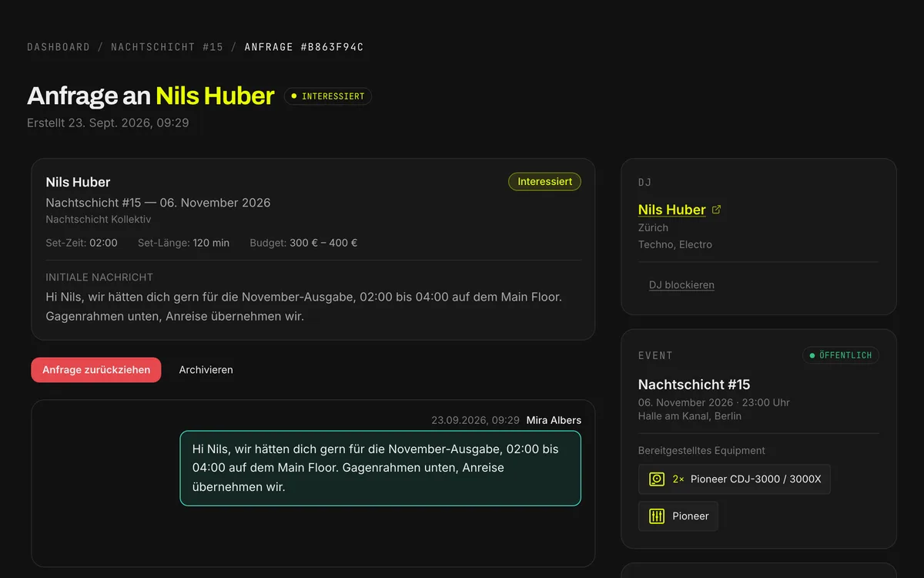Click Zürich location text in DJ card
Screen dimensions: 924x578
tap(654, 228)
